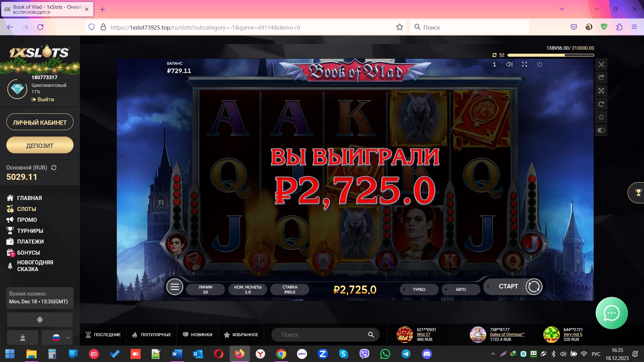This screenshot has height=362, width=644.
Task: Focus the games search field
Action: pyautogui.click(x=322, y=334)
